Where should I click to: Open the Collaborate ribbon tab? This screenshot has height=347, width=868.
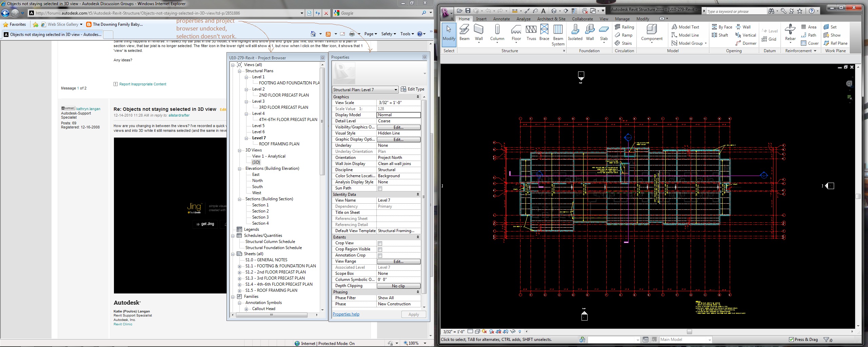coord(582,19)
